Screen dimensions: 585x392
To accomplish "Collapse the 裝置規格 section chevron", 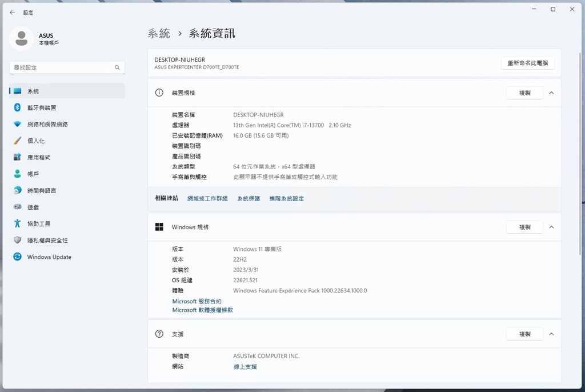I will click(551, 93).
